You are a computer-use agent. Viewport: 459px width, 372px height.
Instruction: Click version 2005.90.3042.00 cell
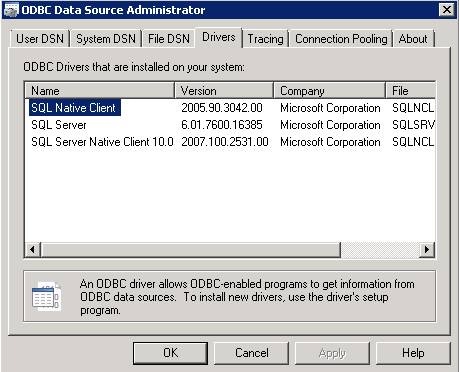(222, 108)
